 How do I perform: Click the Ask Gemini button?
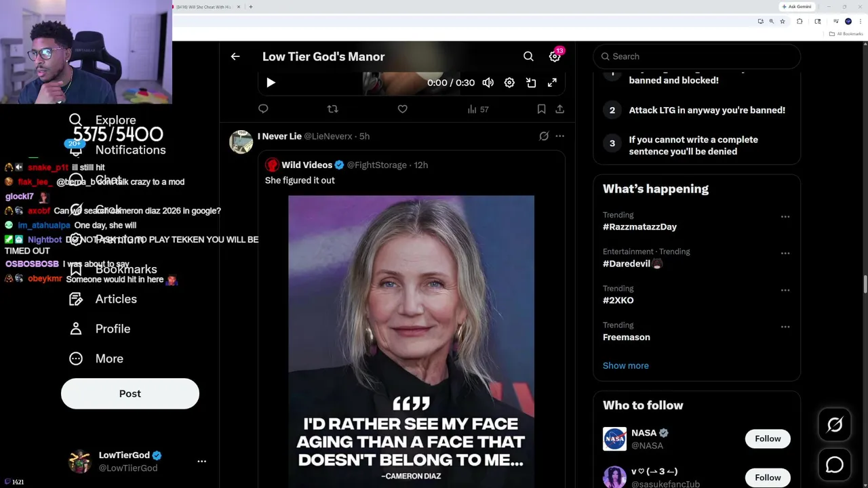click(796, 7)
